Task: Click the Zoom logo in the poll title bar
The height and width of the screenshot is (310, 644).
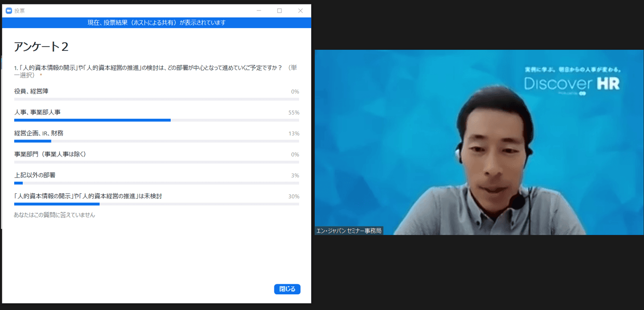Action: [x=9, y=11]
